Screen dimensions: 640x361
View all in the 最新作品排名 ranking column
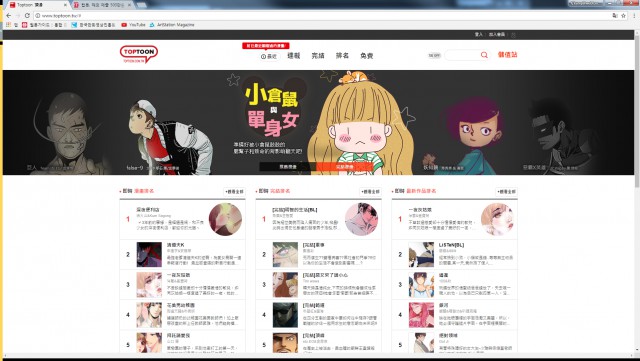507,192
